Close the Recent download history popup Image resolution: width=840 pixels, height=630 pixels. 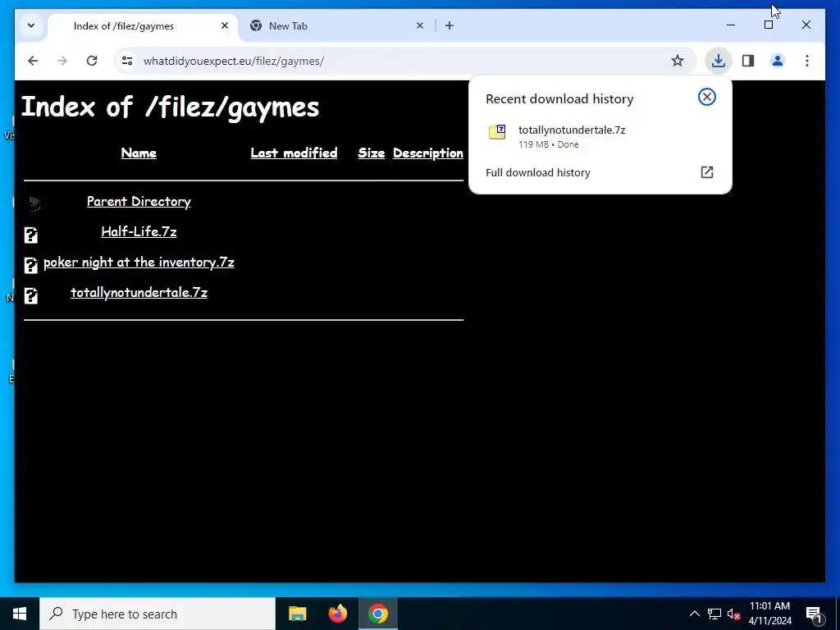pos(706,97)
